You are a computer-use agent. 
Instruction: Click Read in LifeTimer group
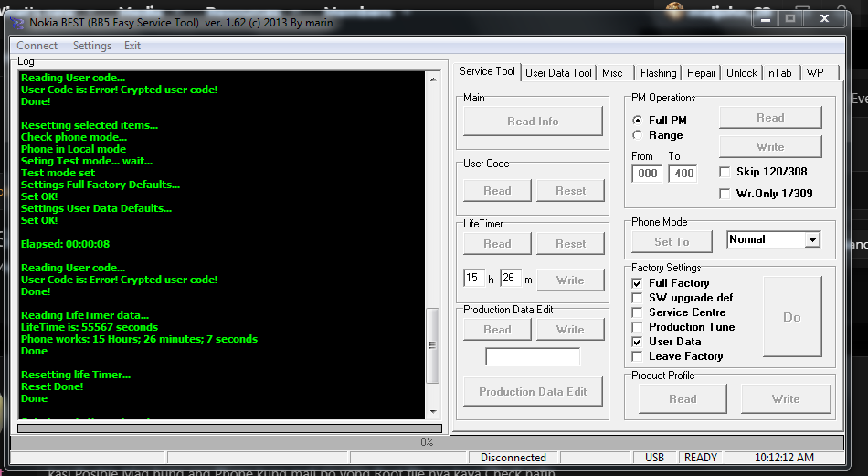(x=497, y=244)
